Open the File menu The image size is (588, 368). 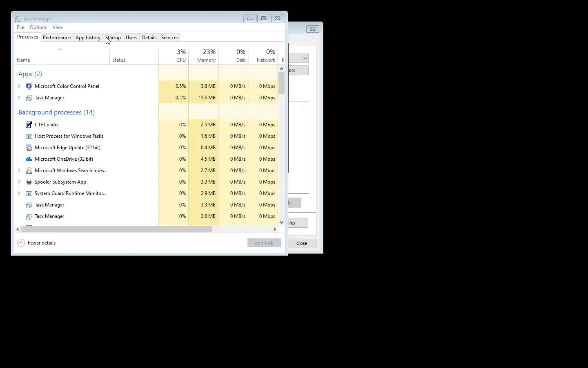[20, 27]
